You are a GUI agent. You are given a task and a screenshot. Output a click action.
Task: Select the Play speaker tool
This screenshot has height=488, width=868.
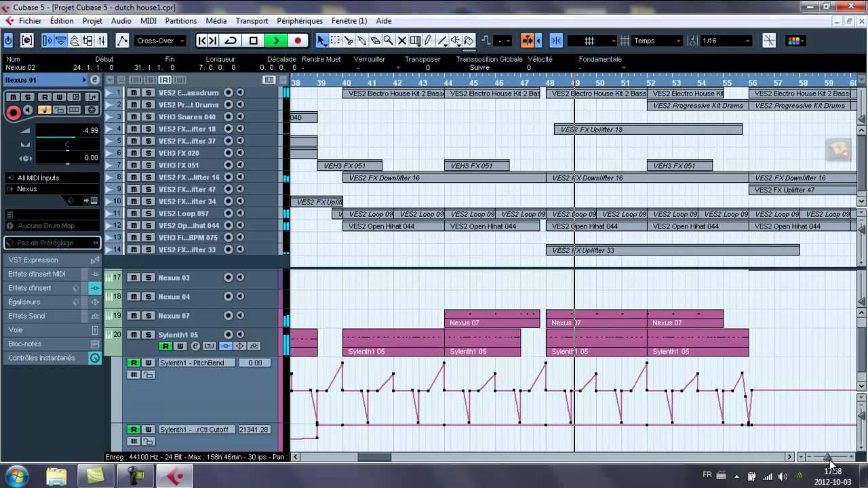click(x=456, y=41)
